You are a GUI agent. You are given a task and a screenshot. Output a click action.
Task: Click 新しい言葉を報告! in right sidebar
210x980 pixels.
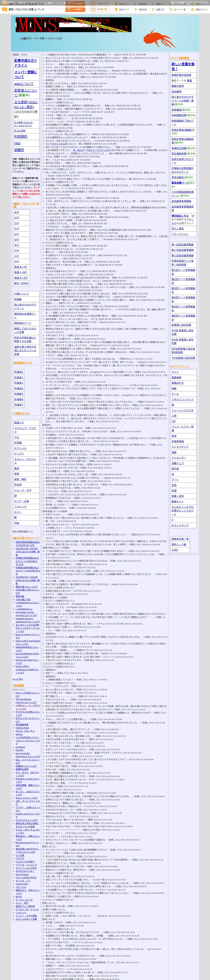[183, 67]
